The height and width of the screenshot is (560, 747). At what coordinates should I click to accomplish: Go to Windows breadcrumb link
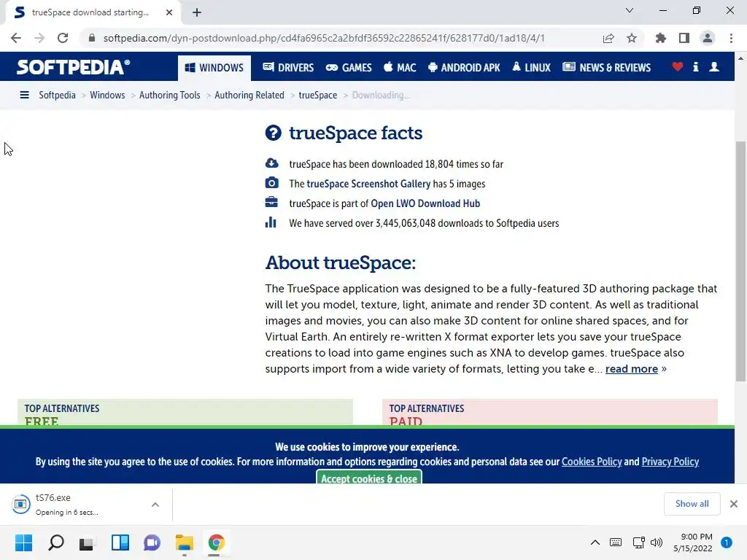click(x=107, y=96)
